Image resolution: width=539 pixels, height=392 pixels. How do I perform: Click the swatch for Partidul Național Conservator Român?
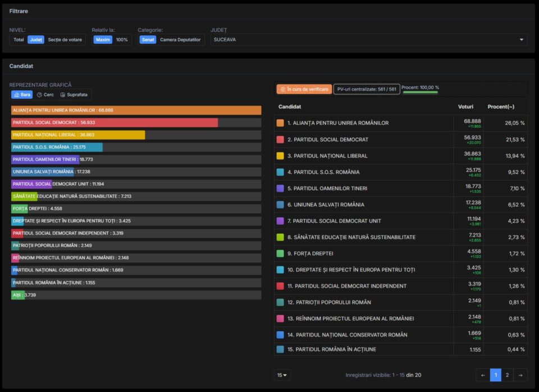tap(280, 335)
